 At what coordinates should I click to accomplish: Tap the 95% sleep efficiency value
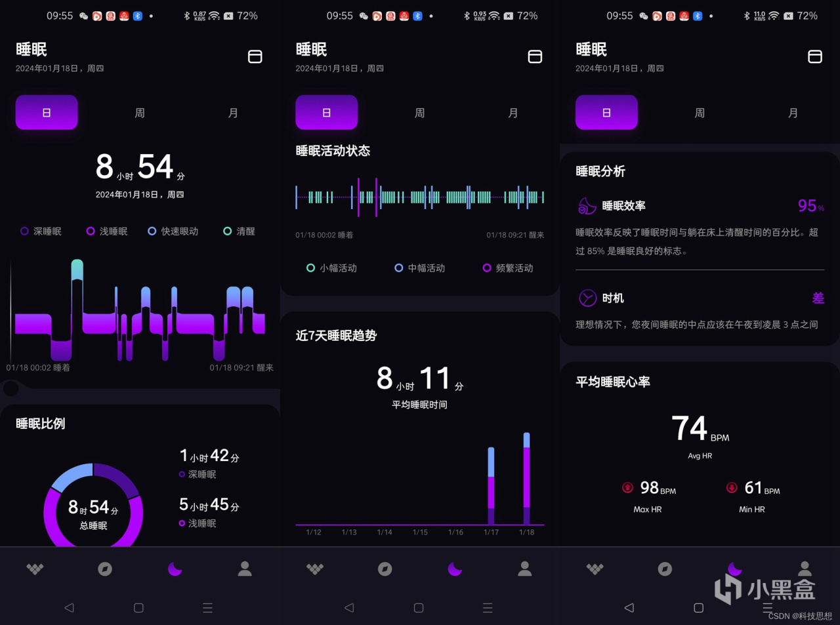810,206
